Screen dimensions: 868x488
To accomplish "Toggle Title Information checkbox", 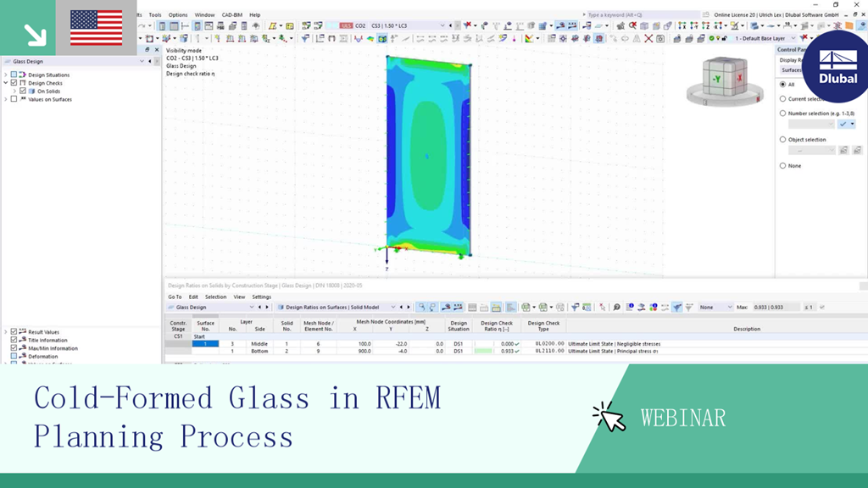I will click(x=14, y=341).
